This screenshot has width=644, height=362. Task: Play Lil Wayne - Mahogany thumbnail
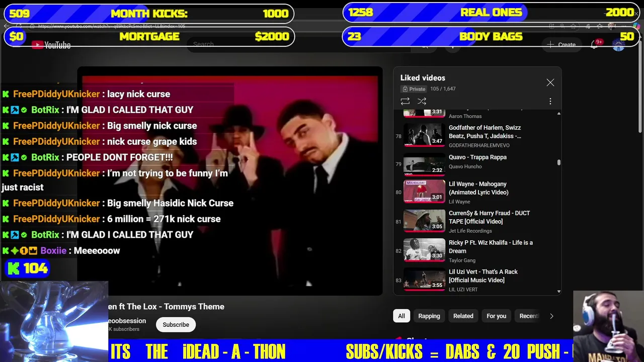click(x=424, y=191)
